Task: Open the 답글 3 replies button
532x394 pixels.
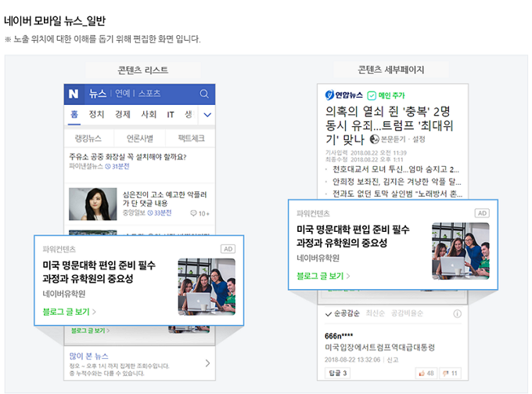Action: pos(338,374)
